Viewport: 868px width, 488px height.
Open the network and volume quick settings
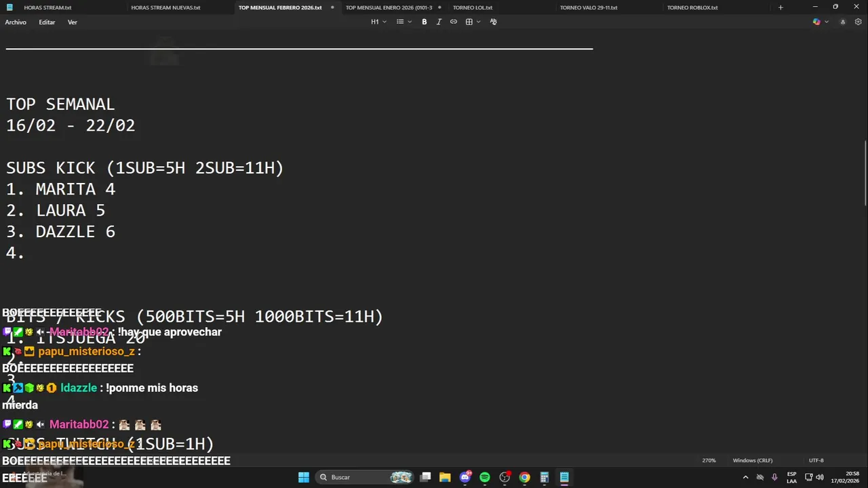[814, 477]
